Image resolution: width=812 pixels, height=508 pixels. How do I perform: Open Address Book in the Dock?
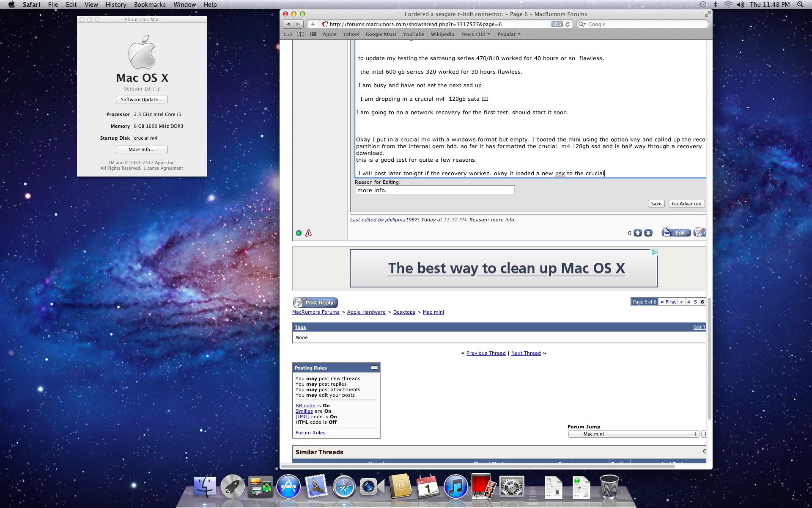click(x=400, y=486)
